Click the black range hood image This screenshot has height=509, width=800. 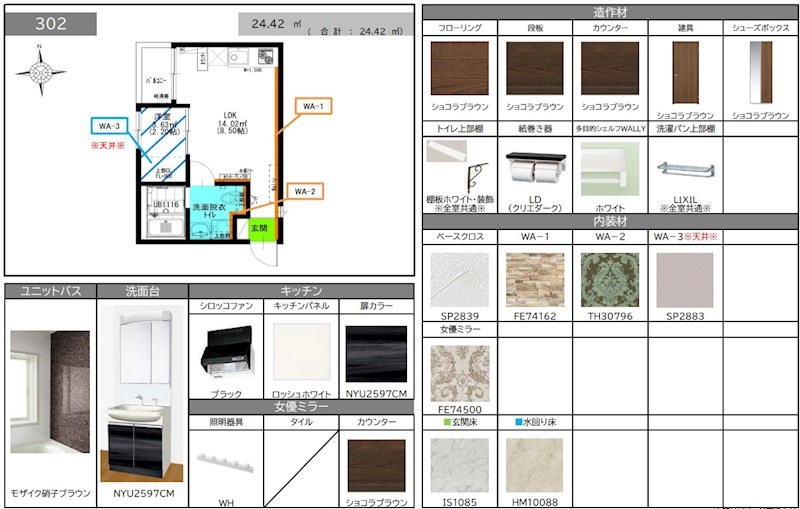tap(225, 353)
